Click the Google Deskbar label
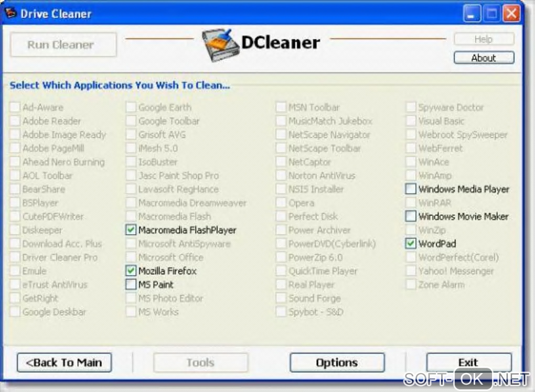The image size is (535, 392). 54,312
